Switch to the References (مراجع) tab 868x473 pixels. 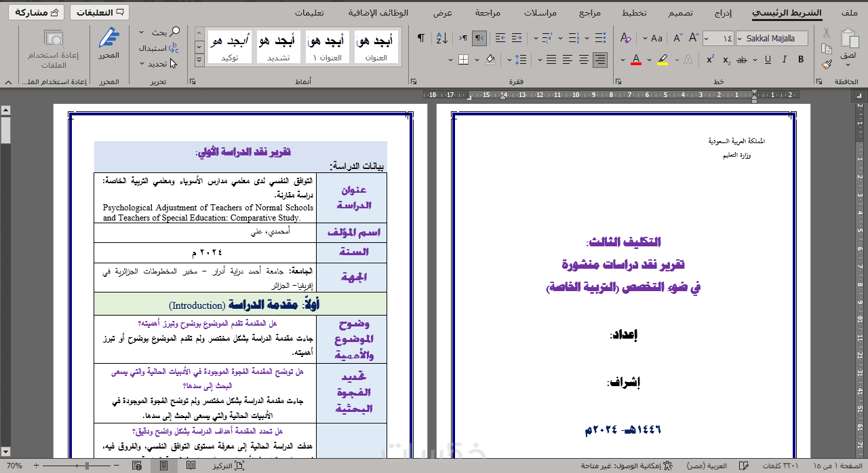point(590,13)
